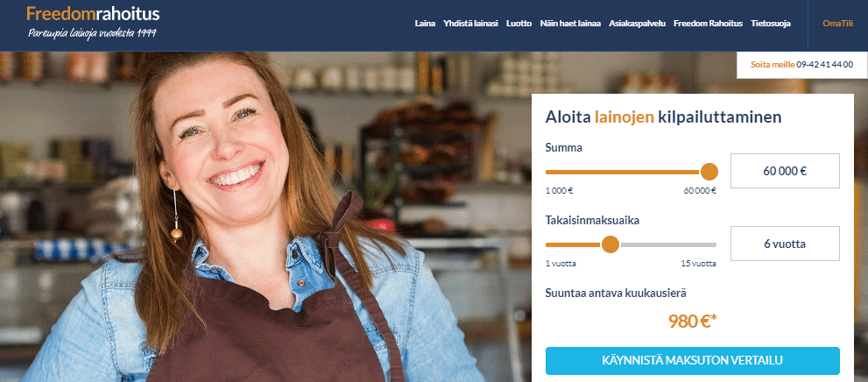Go to the Luotto section
This screenshot has height=382, width=868.
(x=519, y=24)
